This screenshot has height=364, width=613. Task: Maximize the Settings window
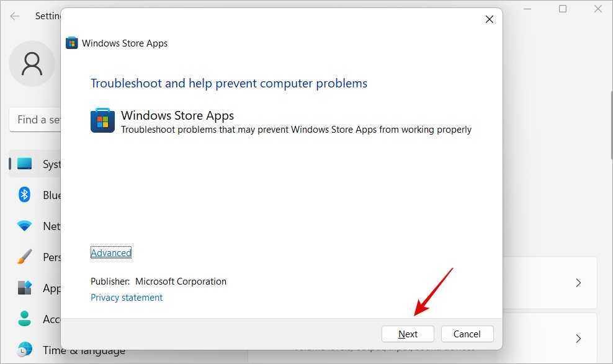click(563, 9)
